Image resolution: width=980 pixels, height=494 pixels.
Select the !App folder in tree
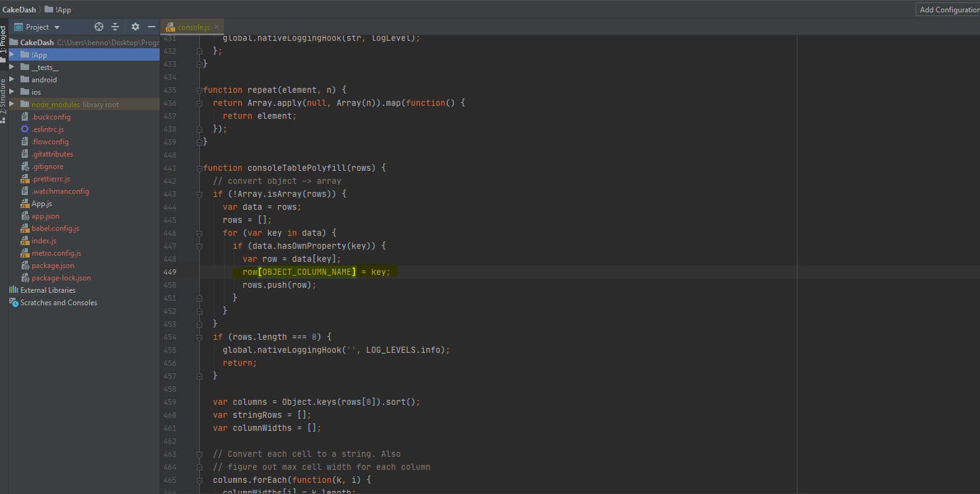(84, 54)
